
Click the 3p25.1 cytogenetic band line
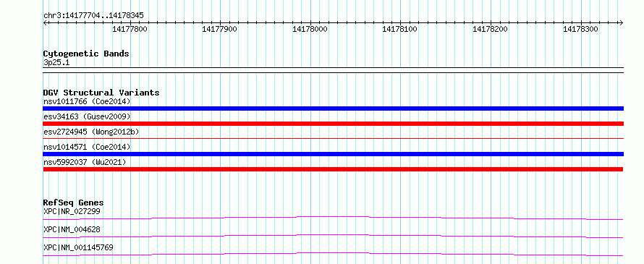point(333,70)
